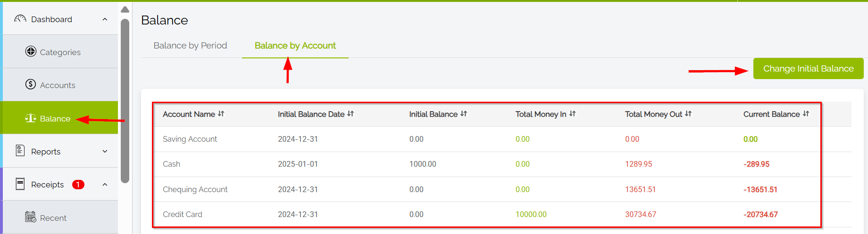This screenshot has width=868, height=234.
Task: Open the Accounts sidebar link
Action: (58, 85)
